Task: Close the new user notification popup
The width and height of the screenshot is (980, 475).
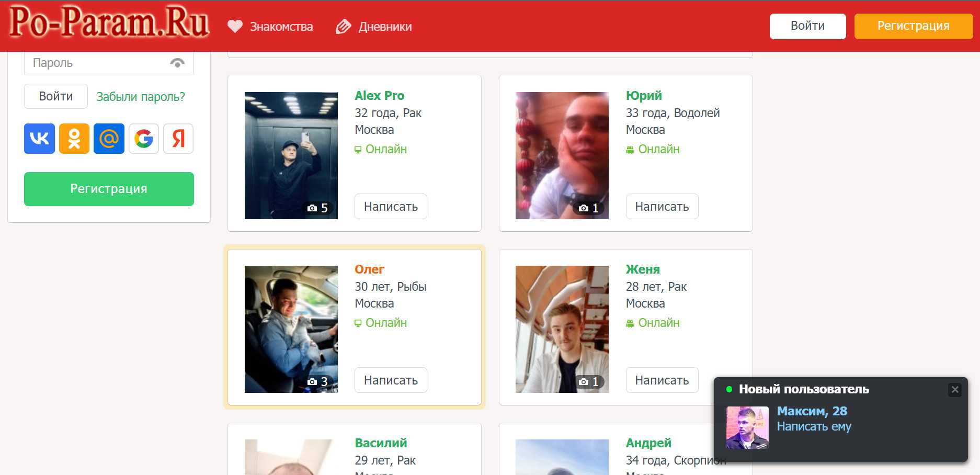Action: pos(954,390)
